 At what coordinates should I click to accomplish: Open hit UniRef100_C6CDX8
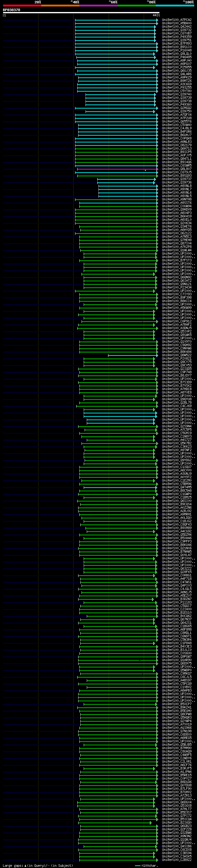click(177, 850)
